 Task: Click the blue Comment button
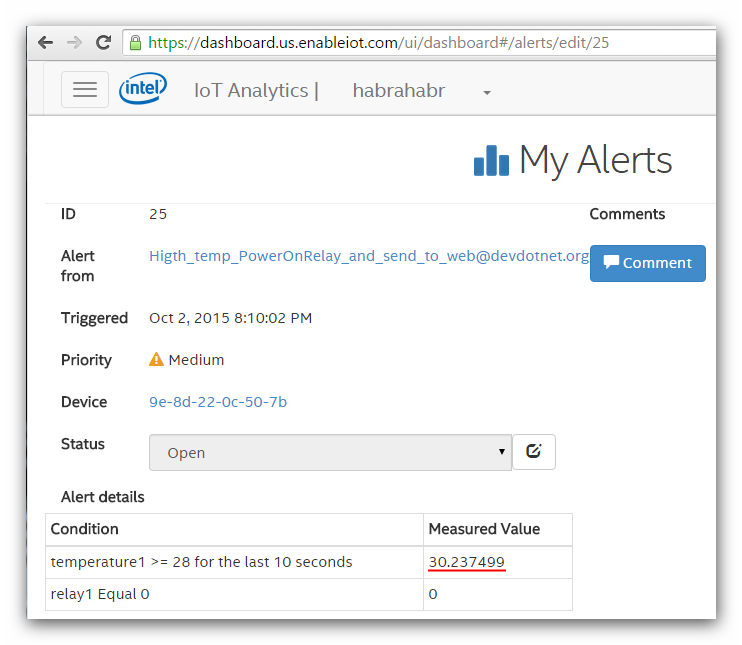pos(647,263)
